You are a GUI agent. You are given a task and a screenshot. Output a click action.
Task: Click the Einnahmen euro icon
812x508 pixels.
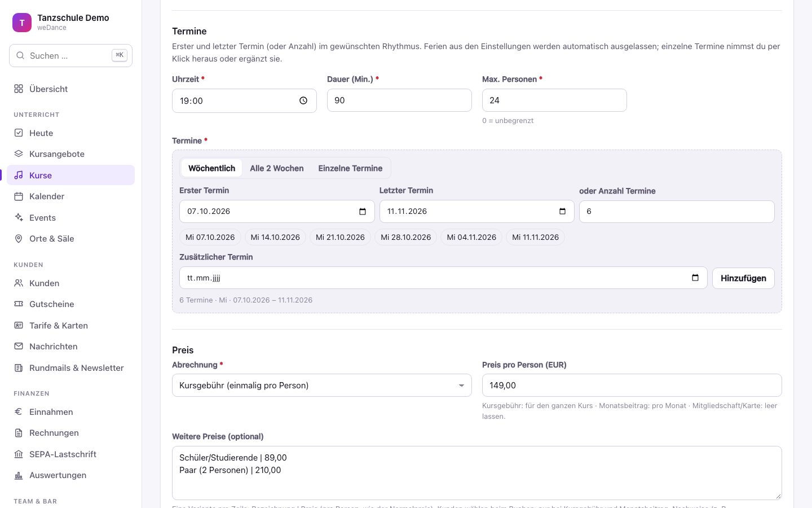point(19,411)
